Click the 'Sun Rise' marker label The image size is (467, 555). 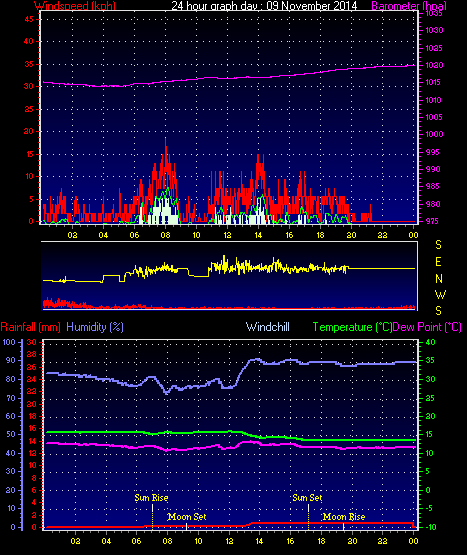point(151,498)
